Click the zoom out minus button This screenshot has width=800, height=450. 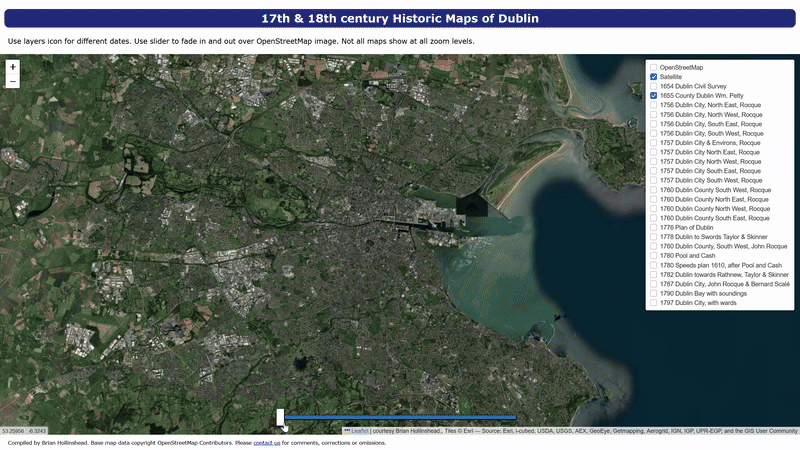[12, 81]
